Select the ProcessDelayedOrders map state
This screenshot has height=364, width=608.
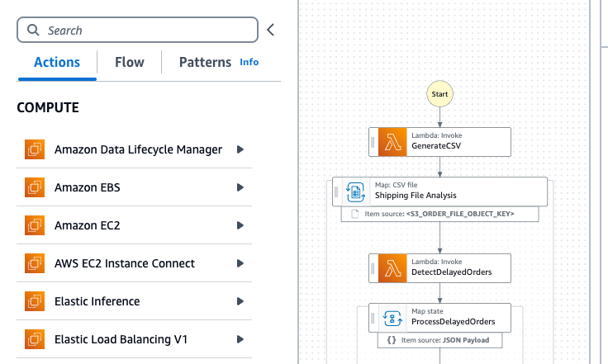point(439,318)
